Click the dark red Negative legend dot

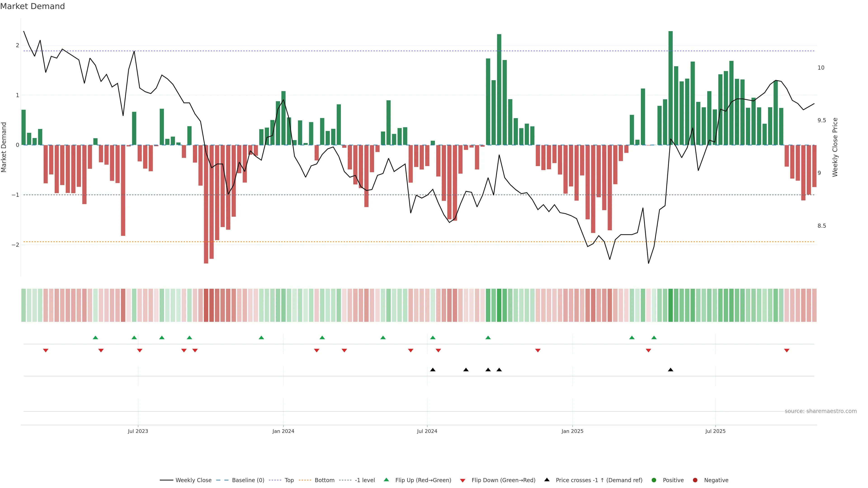click(695, 480)
